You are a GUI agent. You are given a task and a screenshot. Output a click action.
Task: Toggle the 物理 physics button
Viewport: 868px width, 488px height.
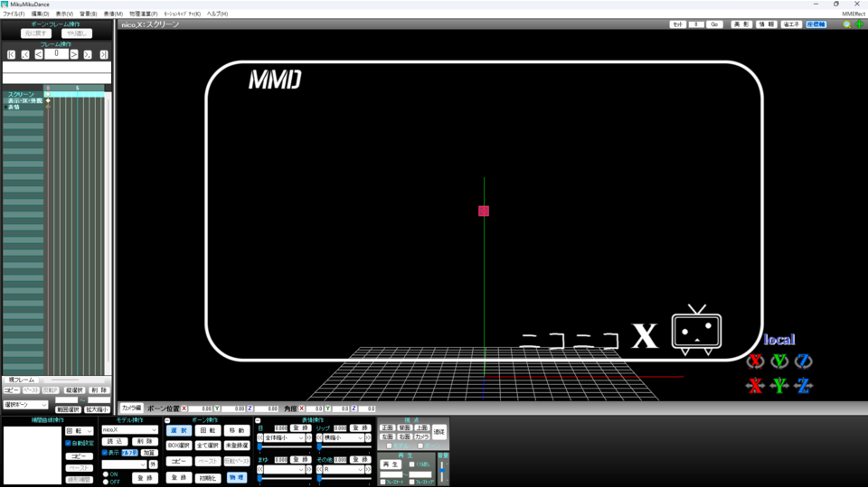(x=236, y=477)
